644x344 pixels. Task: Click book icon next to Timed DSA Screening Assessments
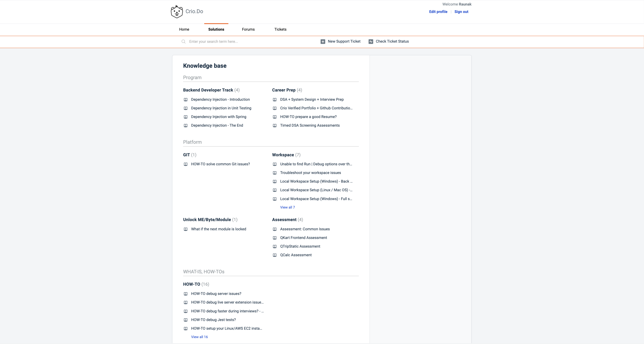point(275,126)
